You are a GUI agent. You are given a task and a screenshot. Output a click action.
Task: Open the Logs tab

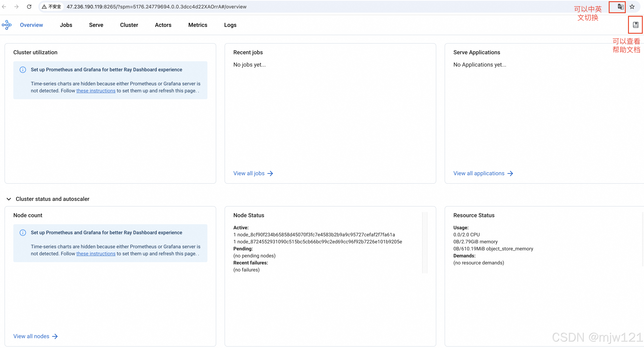click(x=230, y=25)
